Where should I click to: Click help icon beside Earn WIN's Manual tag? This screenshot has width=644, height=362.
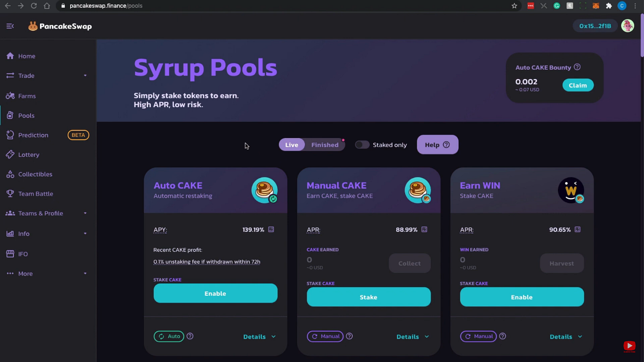coord(502,336)
